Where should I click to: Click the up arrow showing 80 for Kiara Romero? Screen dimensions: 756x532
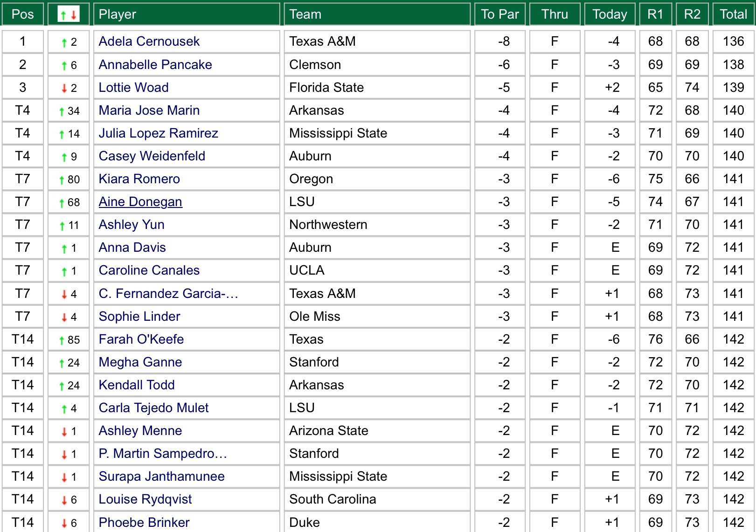tap(62, 180)
